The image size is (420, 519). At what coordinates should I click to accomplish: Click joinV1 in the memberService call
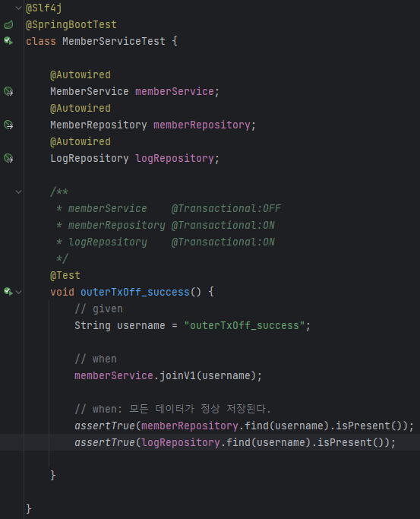coord(178,375)
